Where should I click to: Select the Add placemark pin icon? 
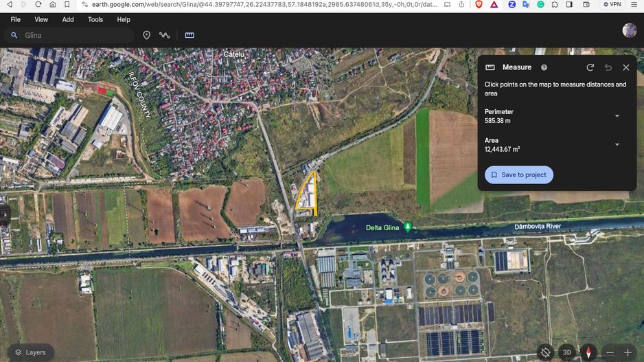coord(147,35)
